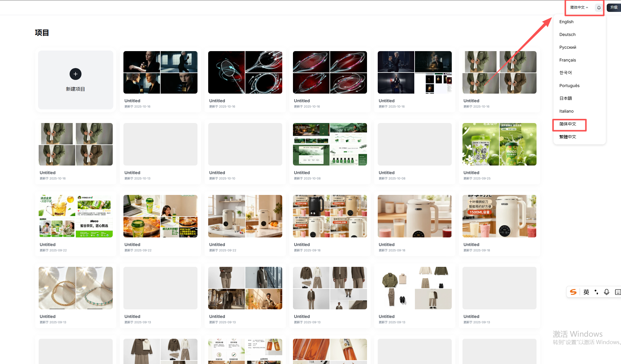Viewport: 621px width, 364px height.
Task: Click the 新建项目 new project card
Action: 76,80
